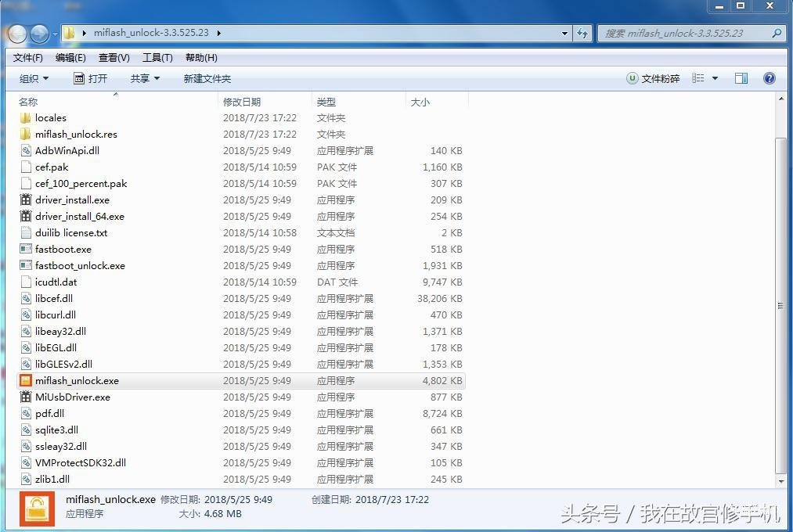Sort by the 名称 column header
The image size is (793, 532).
coord(117,102)
